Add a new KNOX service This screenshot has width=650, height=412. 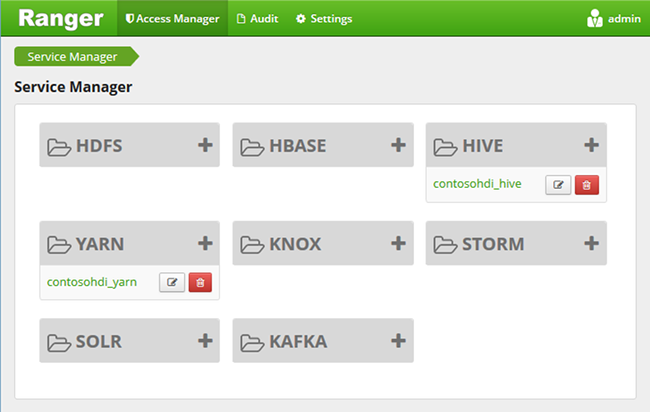pyautogui.click(x=398, y=243)
